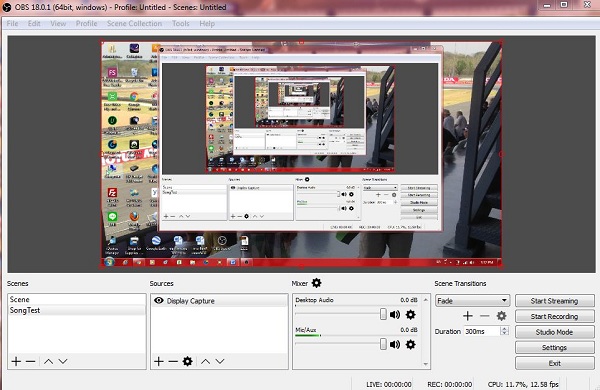The height and width of the screenshot is (390, 600).
Task: Open the Fade transition dropdown
Action: pos(473,301)
